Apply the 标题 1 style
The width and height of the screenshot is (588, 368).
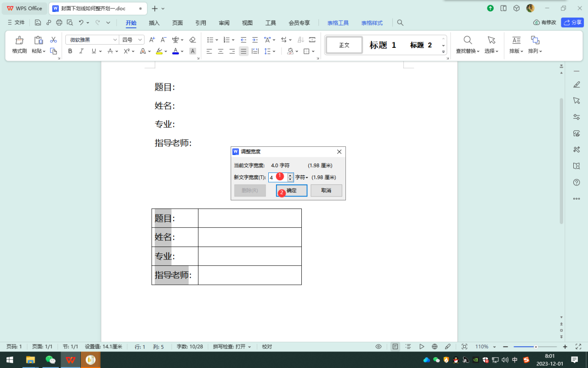coord(383,45)
